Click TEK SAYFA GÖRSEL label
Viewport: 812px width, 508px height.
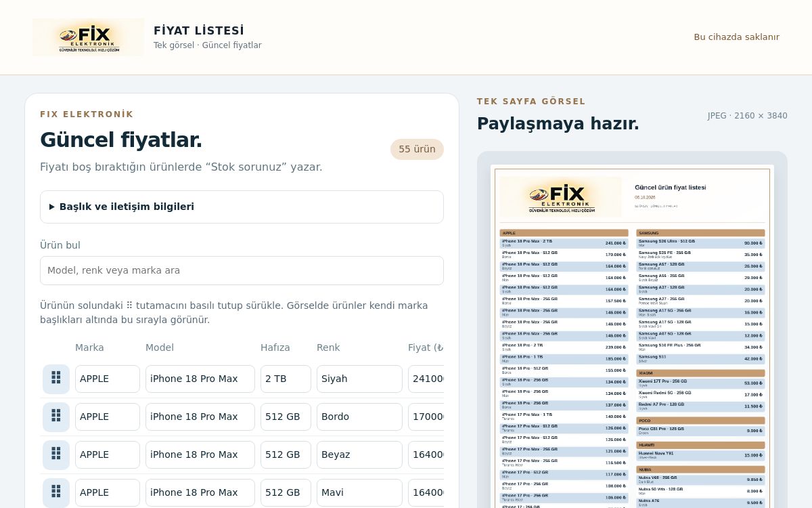531,102
